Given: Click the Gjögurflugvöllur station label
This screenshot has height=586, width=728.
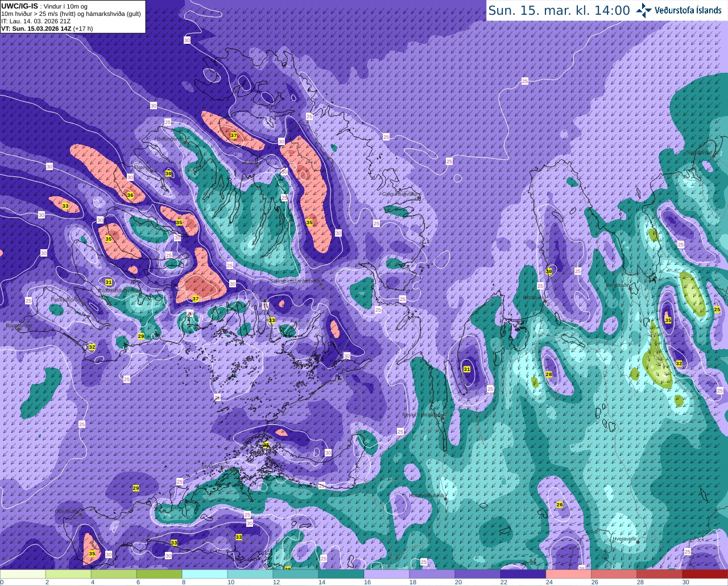Looking at the screenshot, I should [402, 194].
